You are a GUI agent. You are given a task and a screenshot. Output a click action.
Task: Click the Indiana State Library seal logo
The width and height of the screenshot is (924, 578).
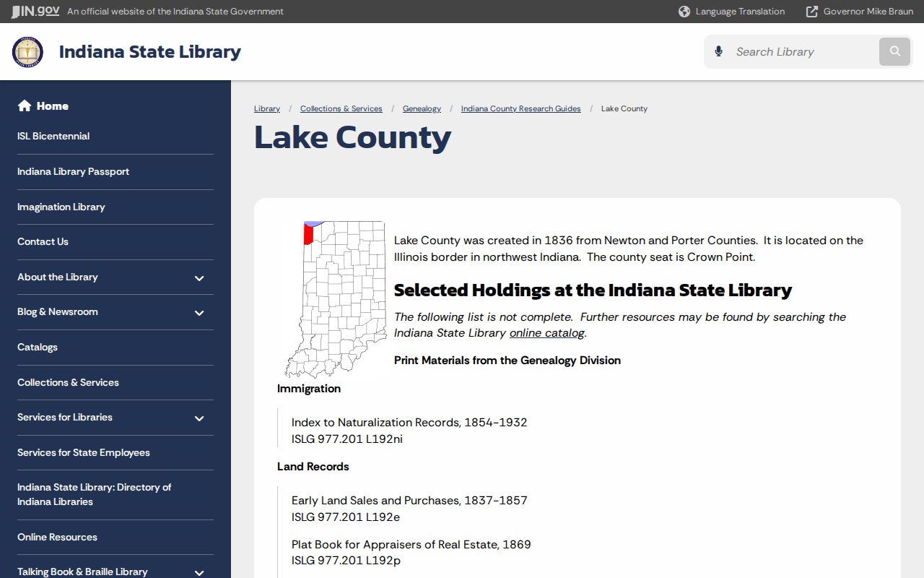coord(27,52)
